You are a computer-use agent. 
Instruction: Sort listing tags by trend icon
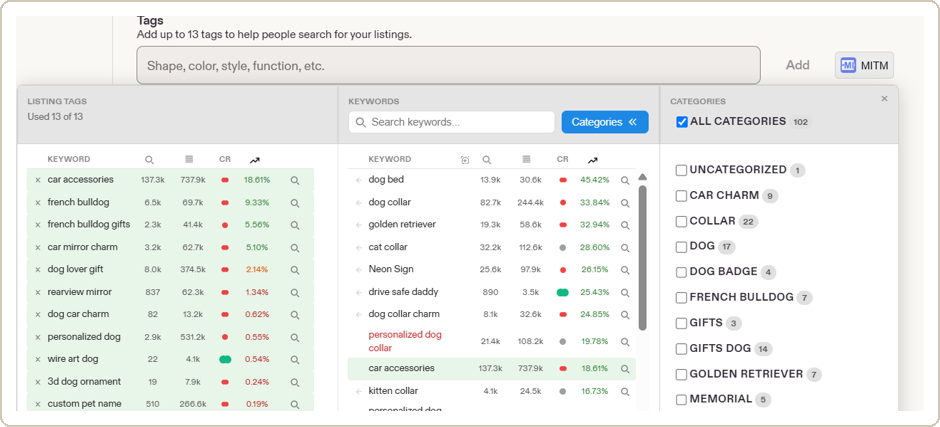[x=255, y=160]
